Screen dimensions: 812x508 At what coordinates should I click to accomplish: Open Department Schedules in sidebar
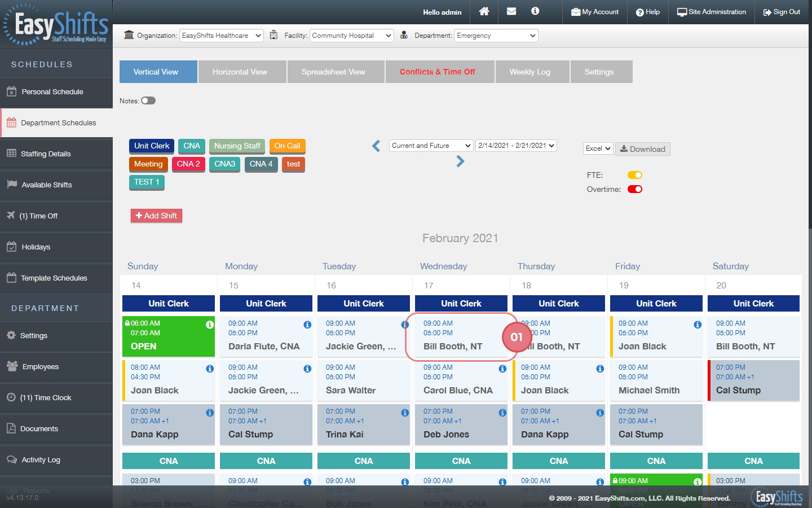tap(56, 122)
